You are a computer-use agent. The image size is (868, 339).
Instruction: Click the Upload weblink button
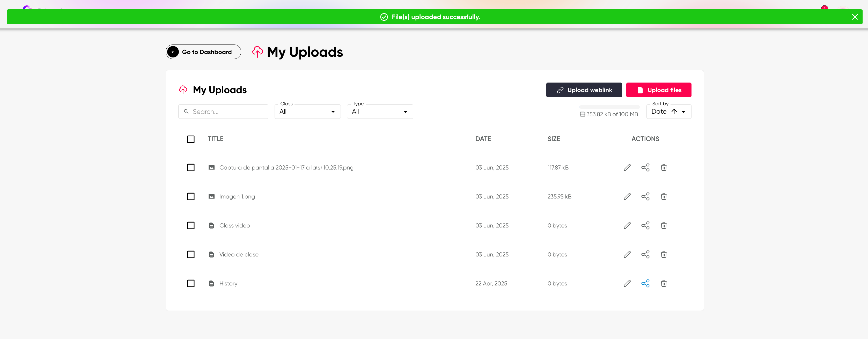584,90
